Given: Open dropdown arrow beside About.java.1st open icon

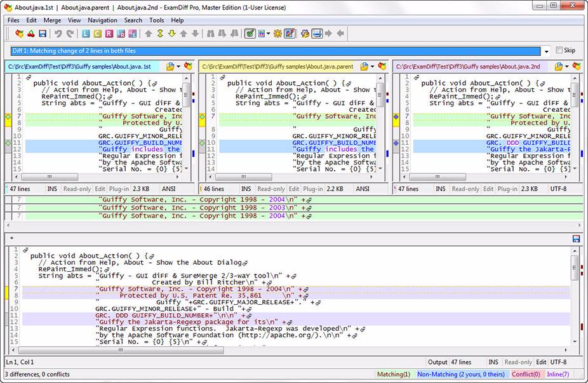Looking at the screenshot, I should coord(178,67).
